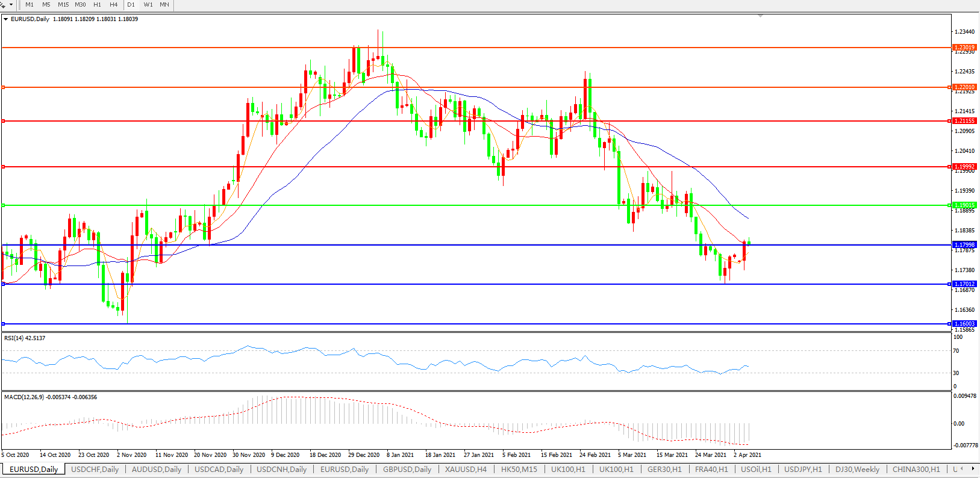Image resolution: width=980 pixels, height=478 pixels.
Task: Switch to the M1 timeframe
Action: tap(30, 5)
